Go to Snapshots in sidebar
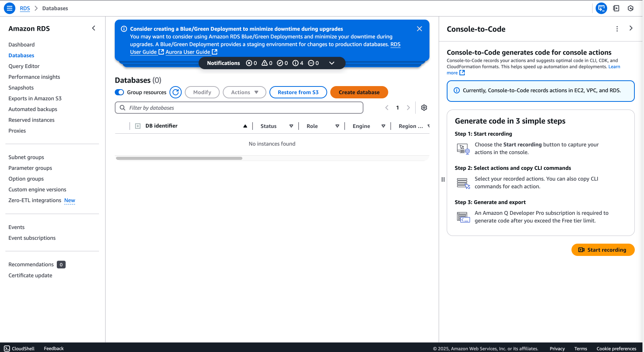Image resolution: width=644 pixels, height=352 pixels. pos(21,88)
